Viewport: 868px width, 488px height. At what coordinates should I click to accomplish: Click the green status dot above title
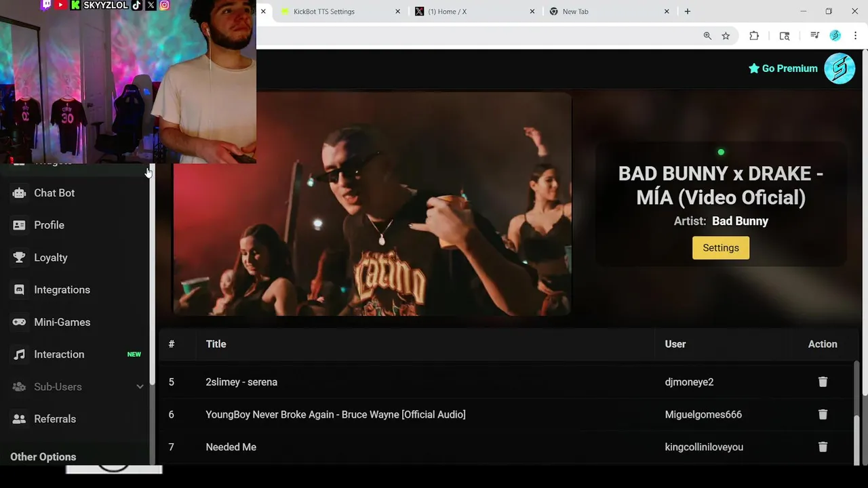(721, 152)
